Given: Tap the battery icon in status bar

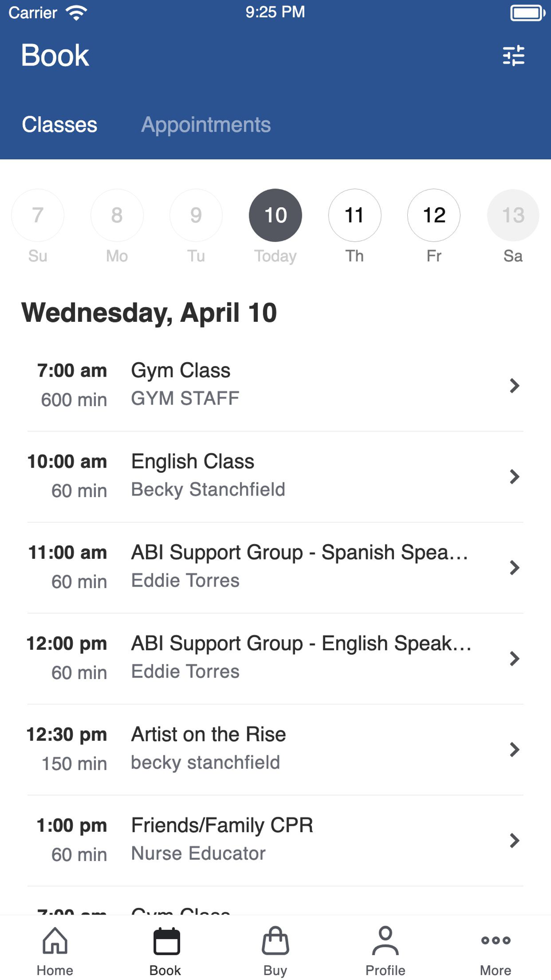Looking at the screenshot, I should point(527,13).
